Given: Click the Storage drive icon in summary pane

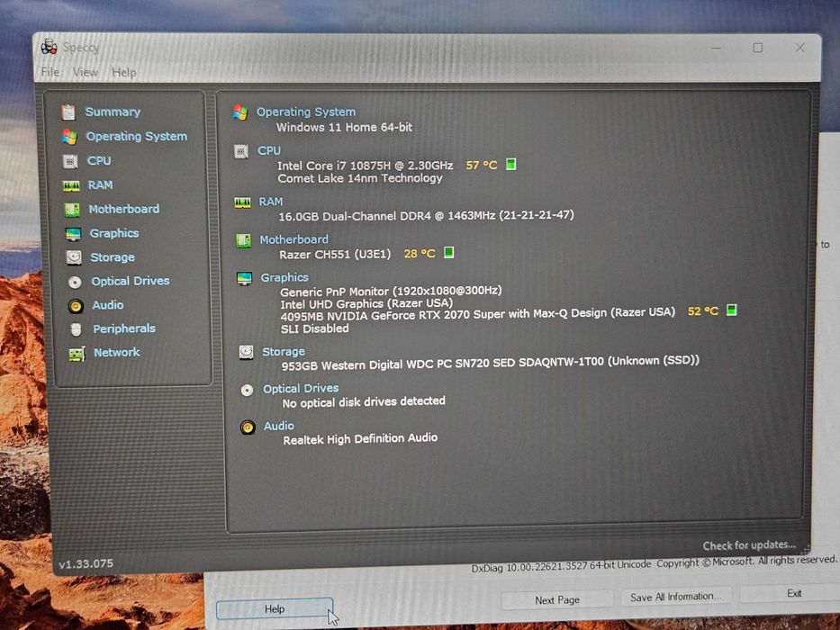Looking at the screenshot, I should [x=246, y=352].
